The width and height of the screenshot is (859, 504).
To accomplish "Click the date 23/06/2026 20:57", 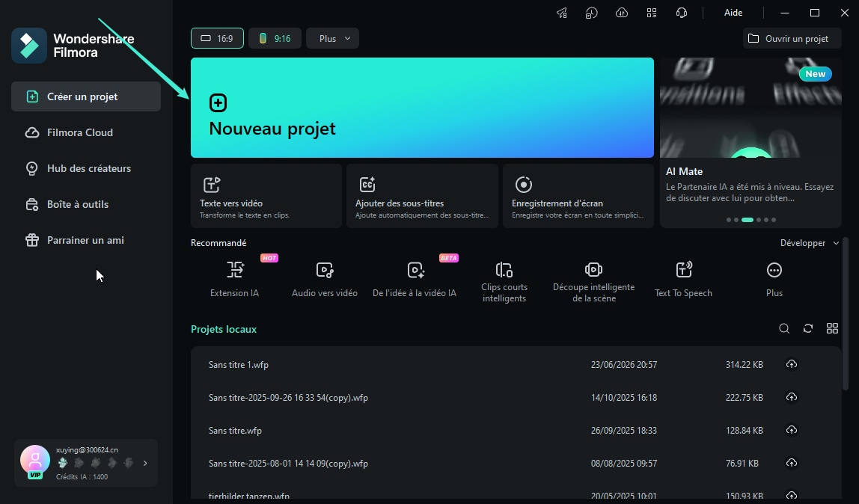I will (623, 365).
